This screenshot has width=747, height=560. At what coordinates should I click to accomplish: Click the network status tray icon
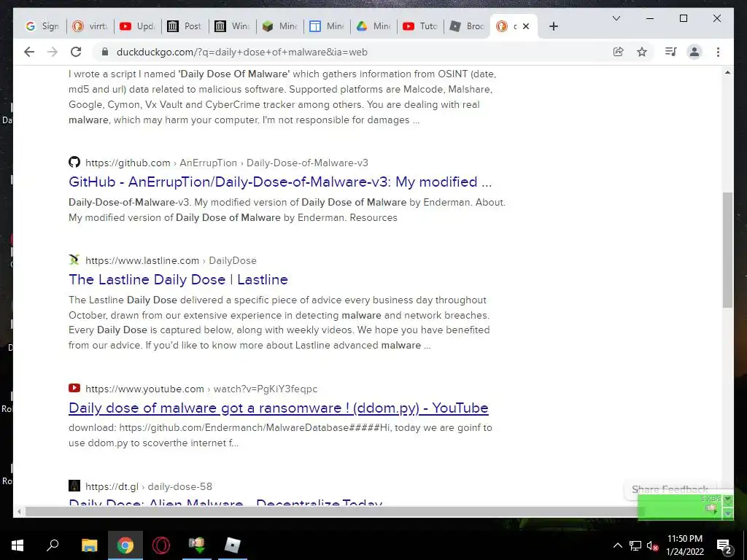635,545
